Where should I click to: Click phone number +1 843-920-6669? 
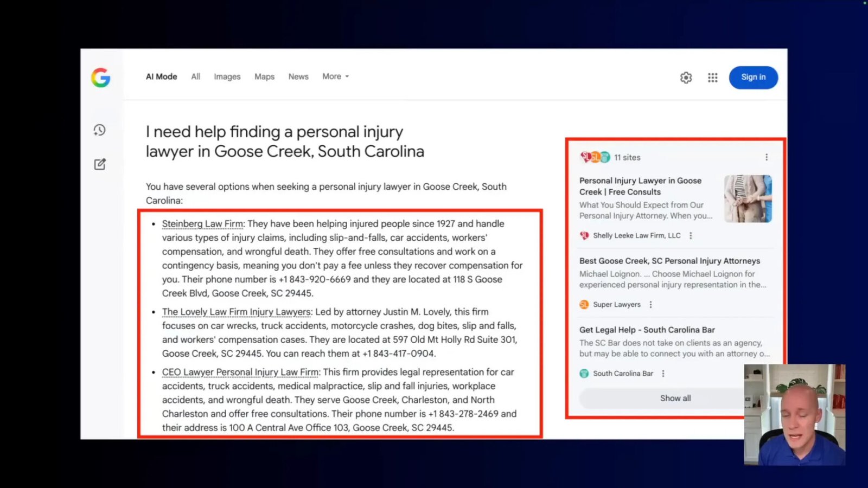pyautogui.click(x=315, y=279)
